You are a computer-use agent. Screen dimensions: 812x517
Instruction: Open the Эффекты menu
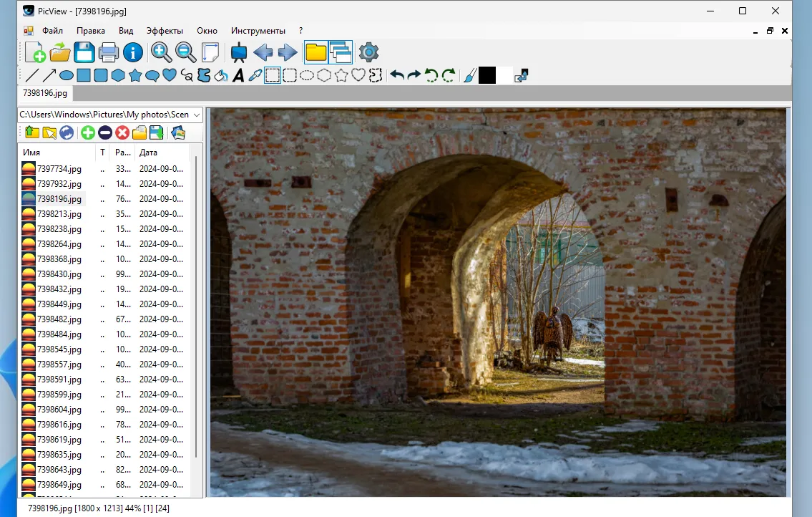(x=165, y=31)
